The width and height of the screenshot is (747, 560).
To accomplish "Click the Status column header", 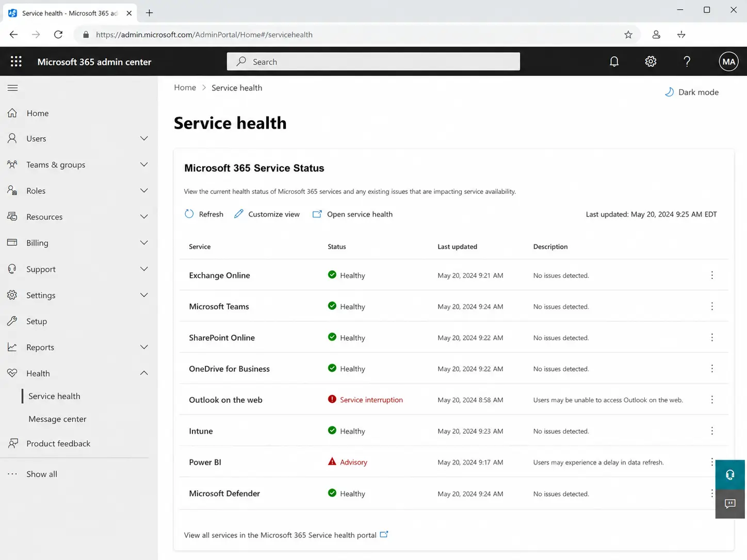I will [337, 246].
